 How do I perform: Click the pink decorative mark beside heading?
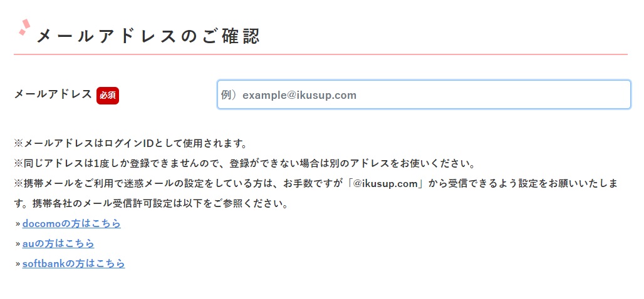pos(24,28)
